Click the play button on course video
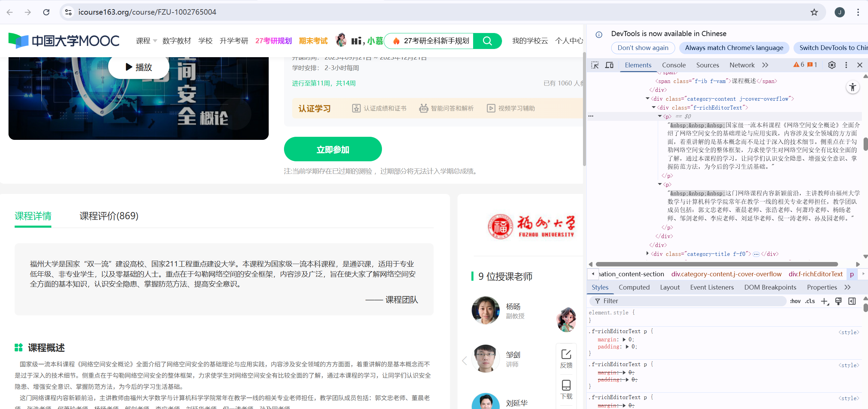 coord(138,67)
